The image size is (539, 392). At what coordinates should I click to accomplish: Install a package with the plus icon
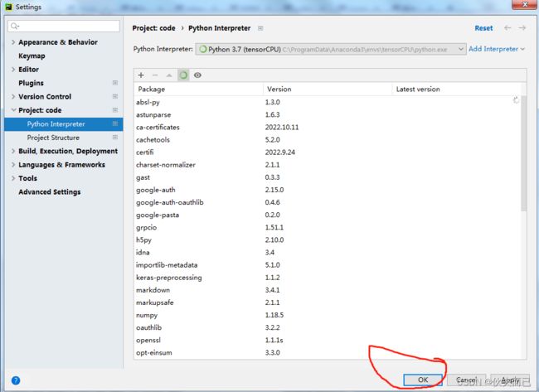141,75
